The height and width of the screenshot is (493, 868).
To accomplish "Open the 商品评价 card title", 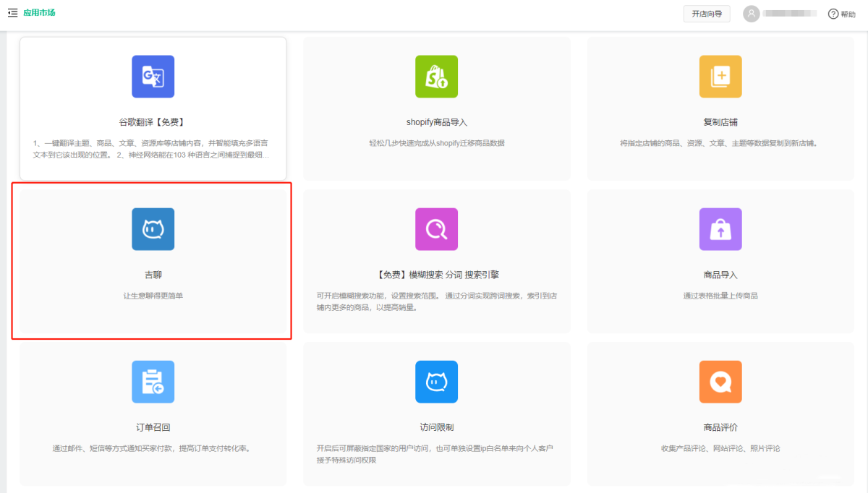I will click(720, 427).
